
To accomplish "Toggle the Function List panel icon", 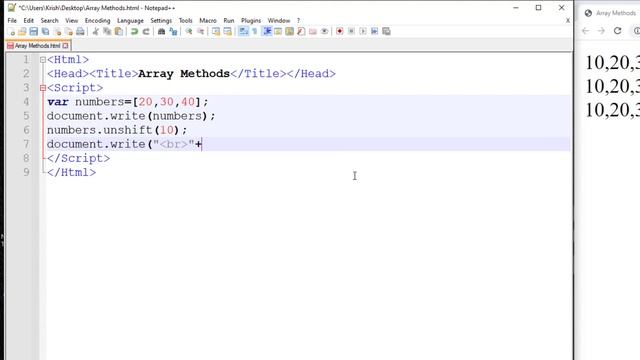I will (x=301, y=31).
